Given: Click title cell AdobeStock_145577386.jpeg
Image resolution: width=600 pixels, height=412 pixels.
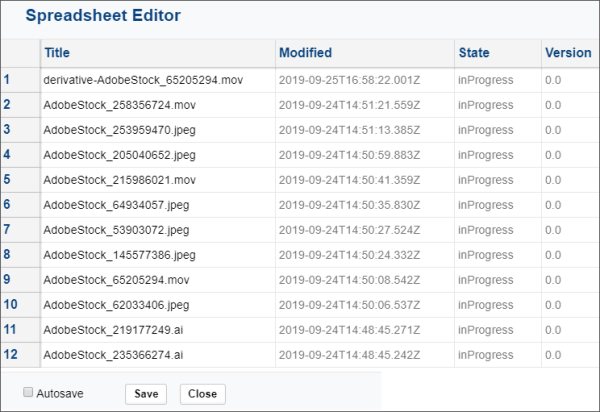Looking at the screenshot, I should click(158, 255).
